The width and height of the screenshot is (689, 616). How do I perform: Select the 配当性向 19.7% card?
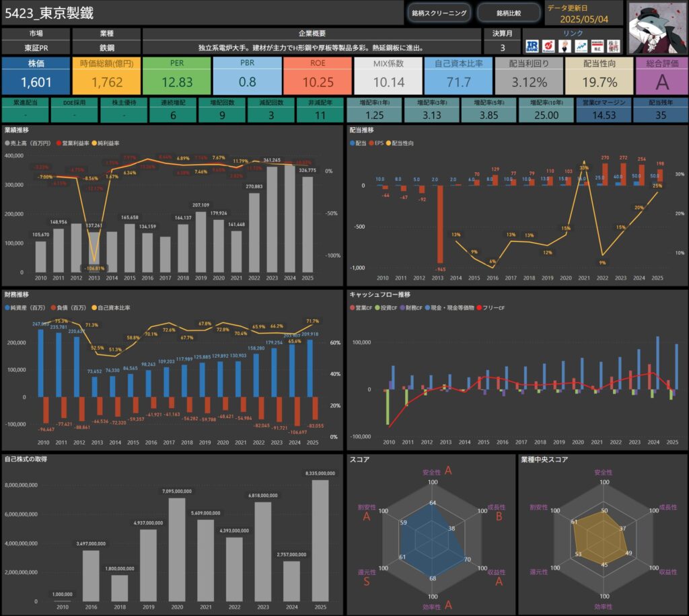point(600,75)
